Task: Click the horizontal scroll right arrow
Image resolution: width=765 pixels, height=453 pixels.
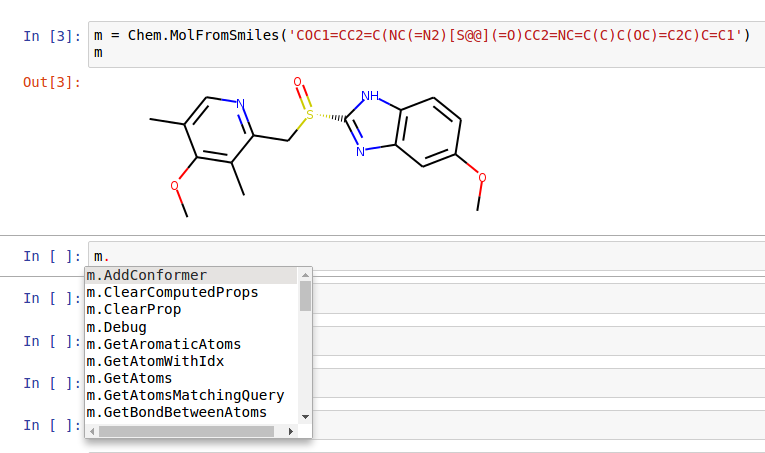Action: pyautogui.click(x=291, y=432)
